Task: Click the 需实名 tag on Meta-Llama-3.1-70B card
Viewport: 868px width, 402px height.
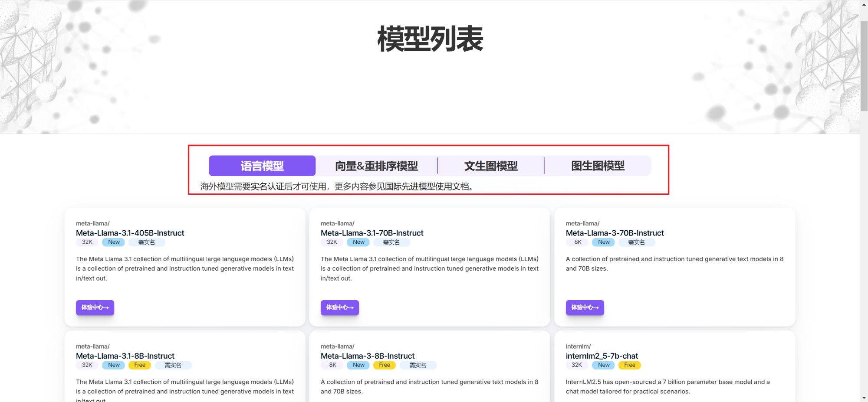Action: [x=391, y=242]
